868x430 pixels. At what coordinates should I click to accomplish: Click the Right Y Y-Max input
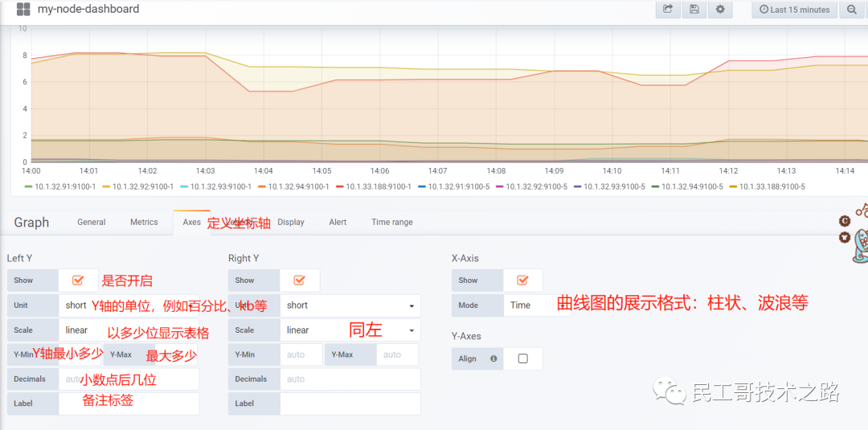tap(398, 354)
